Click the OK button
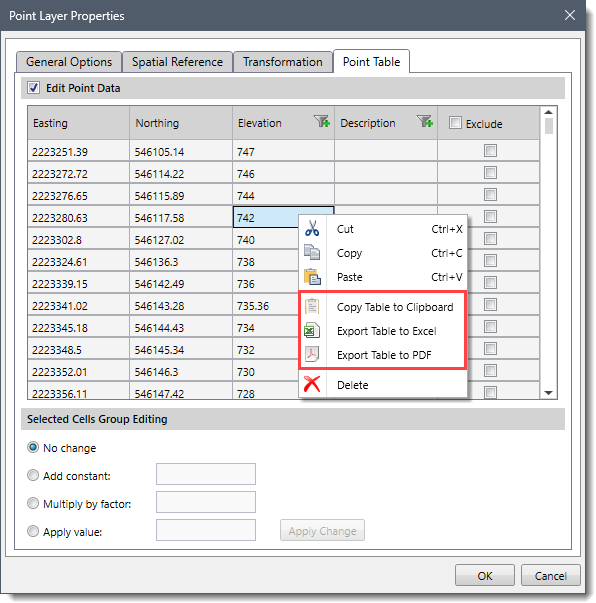 click(x=484, y=575)
